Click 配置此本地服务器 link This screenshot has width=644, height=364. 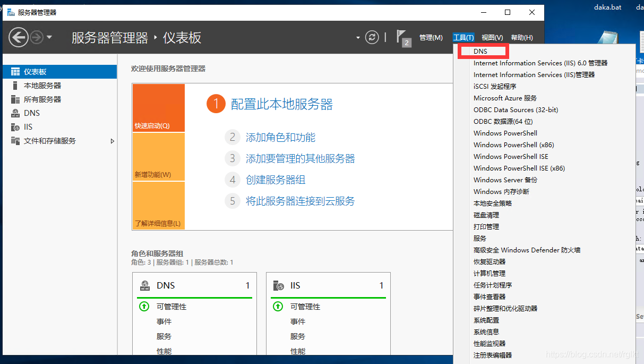click(x=281, y=104)
